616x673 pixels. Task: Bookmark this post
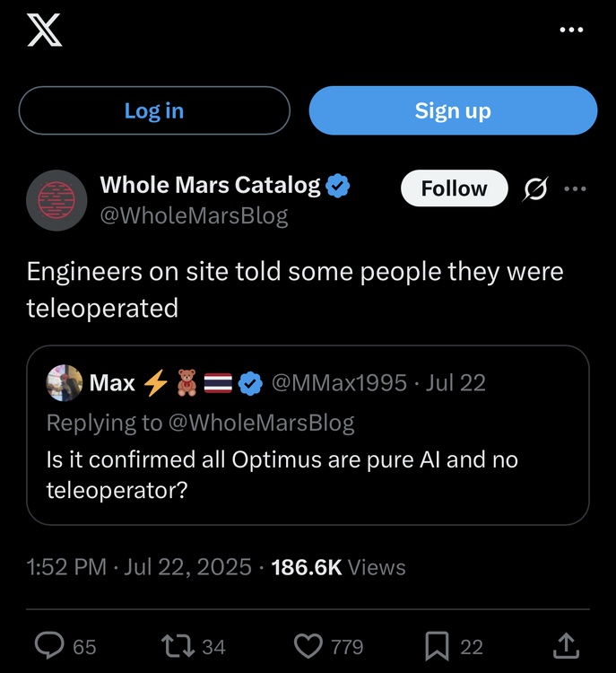click(437, 645)
